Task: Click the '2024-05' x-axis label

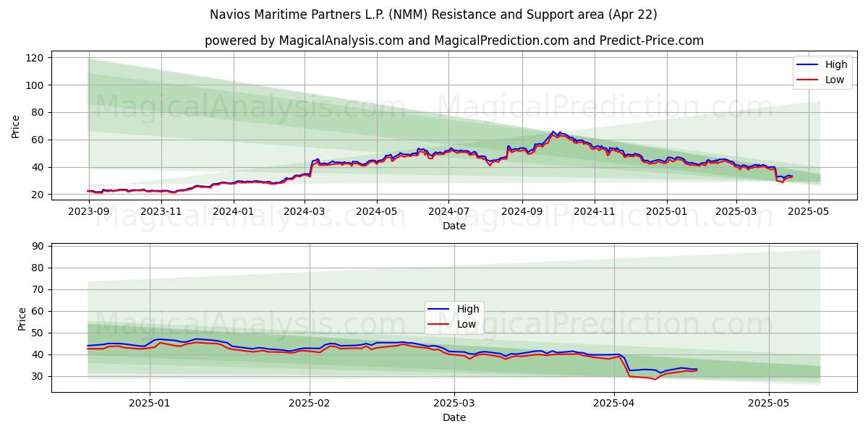Action: pos(377,211)
